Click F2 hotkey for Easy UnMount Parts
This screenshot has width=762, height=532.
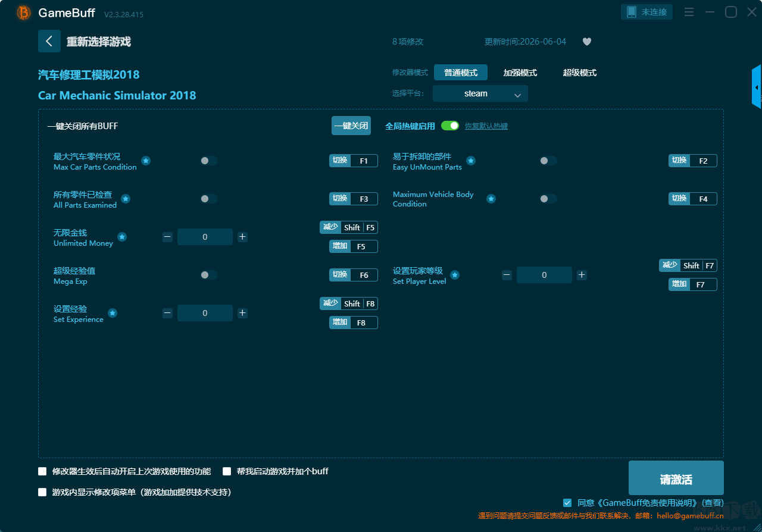click(693, 161)
